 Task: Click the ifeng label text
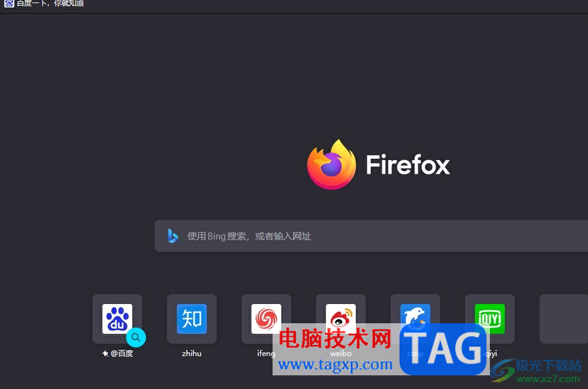coord(266,354)
